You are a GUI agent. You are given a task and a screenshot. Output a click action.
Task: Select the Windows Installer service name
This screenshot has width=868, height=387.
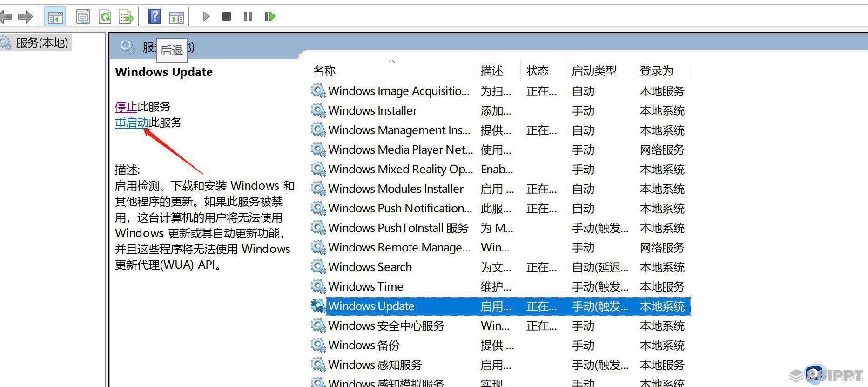[x=372, y=110]
